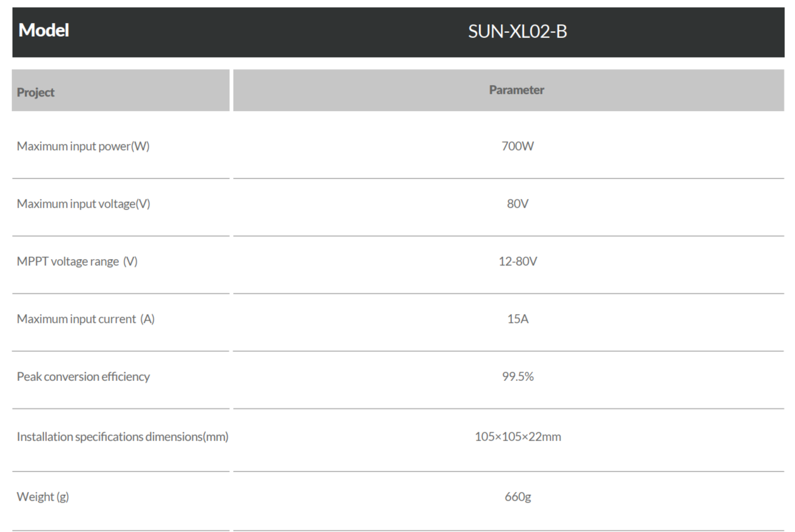Select the Installation specifications dimensions(mm) label
795x532 pixels.
(x=122, y=437)
